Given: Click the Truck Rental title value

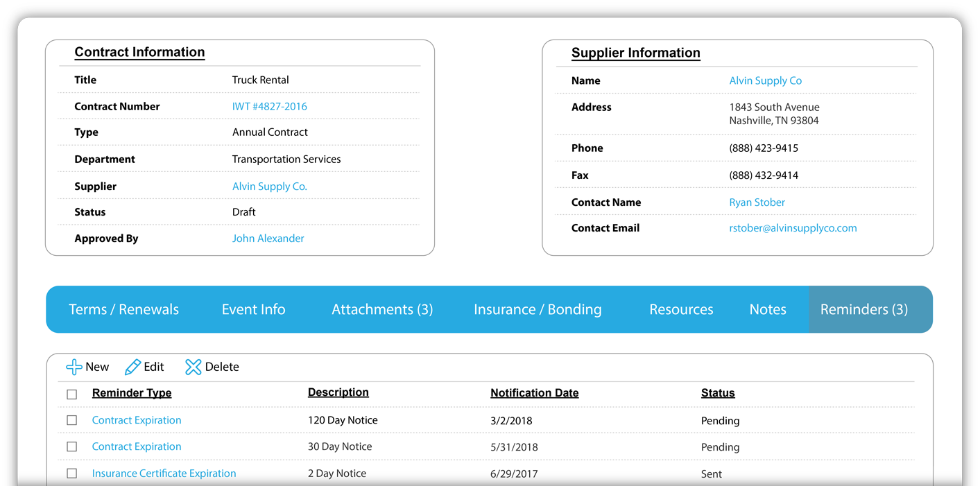Looking at the screenshot, I should tap(260, 80).
